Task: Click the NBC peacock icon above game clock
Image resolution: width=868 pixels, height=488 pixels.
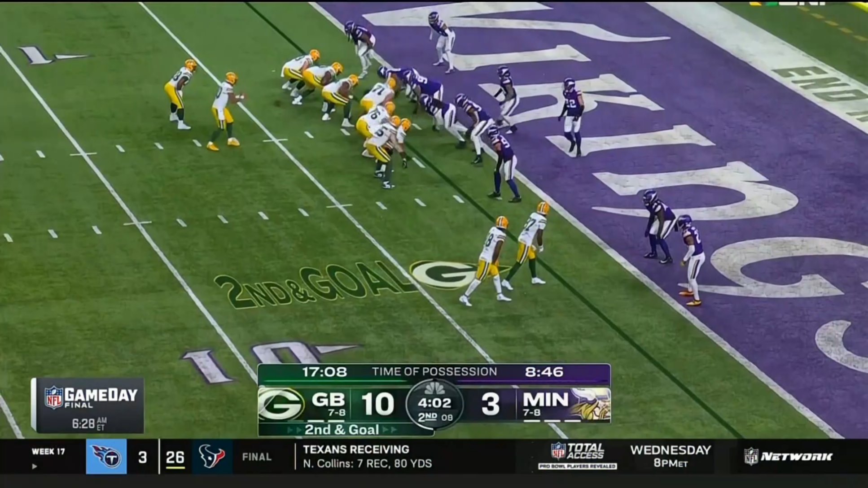Action: point(434,388)
